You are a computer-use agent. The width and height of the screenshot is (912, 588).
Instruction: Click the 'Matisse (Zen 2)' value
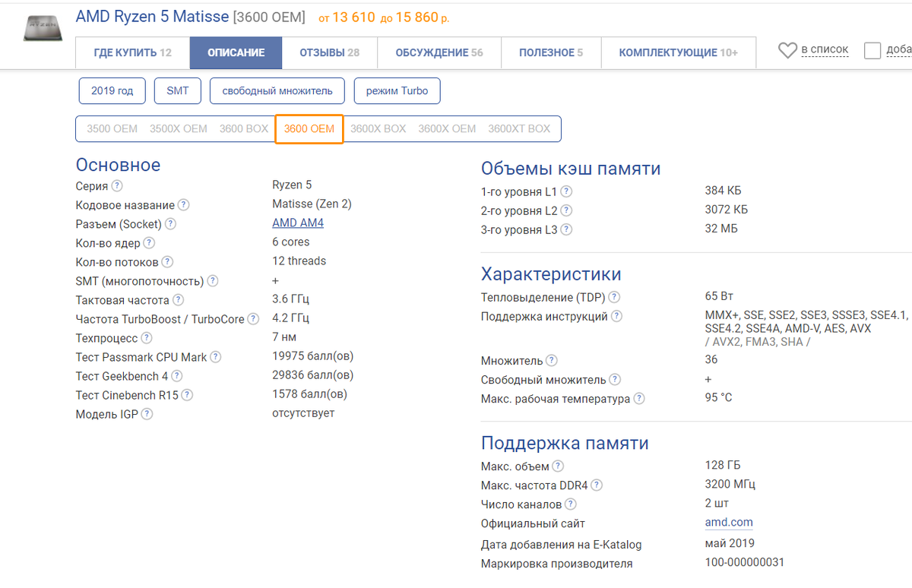[312, 204]
